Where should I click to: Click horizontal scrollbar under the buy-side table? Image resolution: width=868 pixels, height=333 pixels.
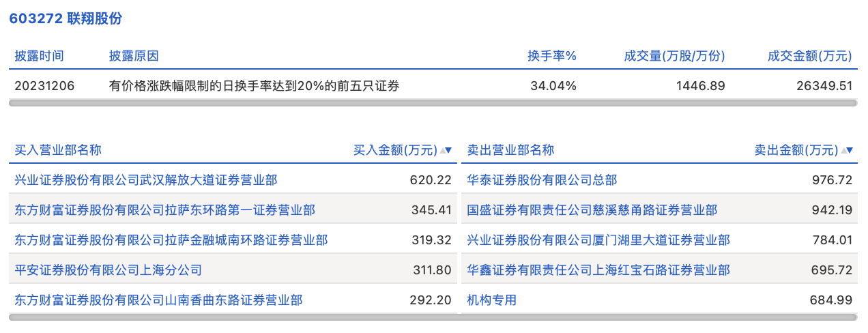tap(233, 317)
